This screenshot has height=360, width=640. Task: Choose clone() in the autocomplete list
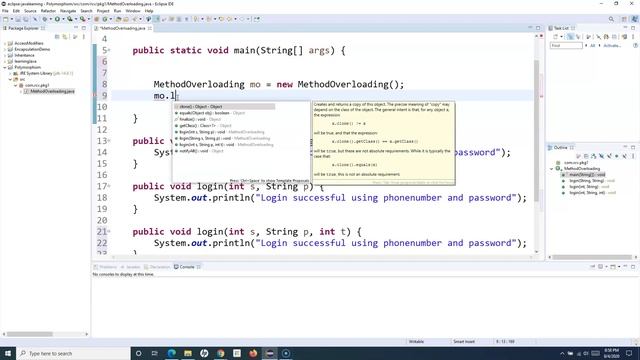[x=224, y=107]
